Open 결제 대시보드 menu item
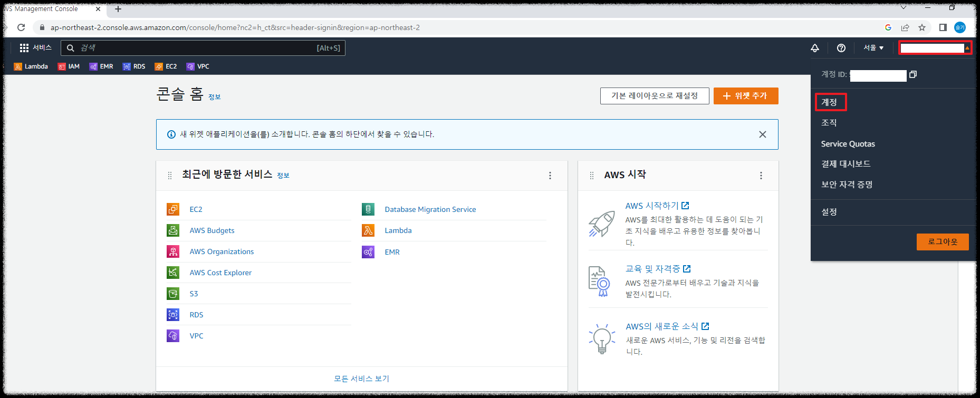This screenshot has height=398, width=980. point(846,164)
